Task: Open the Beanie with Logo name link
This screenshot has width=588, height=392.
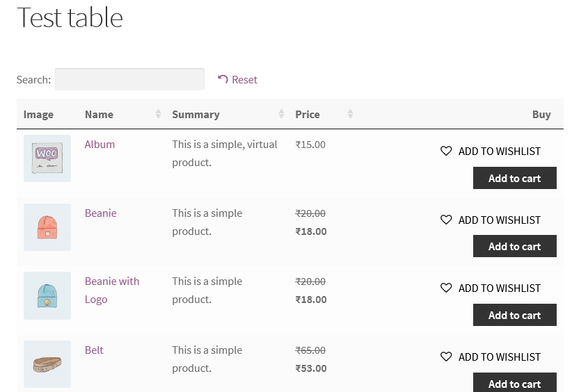Action: click(x=111, y=281)
